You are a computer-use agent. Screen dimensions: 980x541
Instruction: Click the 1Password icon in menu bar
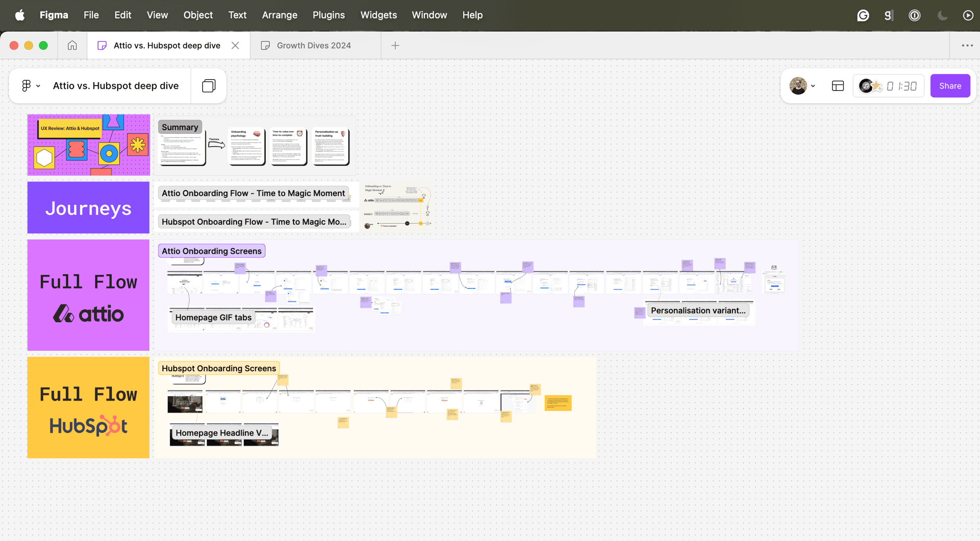click(914, 15)
